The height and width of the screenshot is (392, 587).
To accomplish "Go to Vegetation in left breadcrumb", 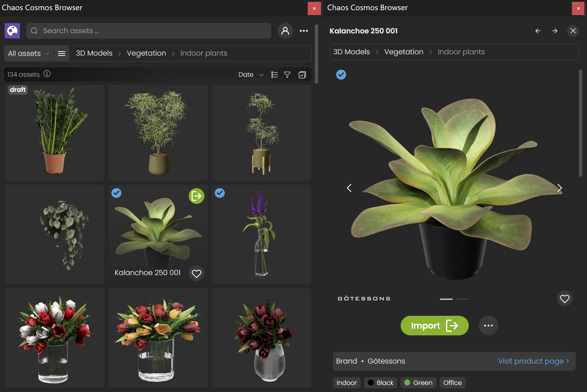I will point(146,53).
